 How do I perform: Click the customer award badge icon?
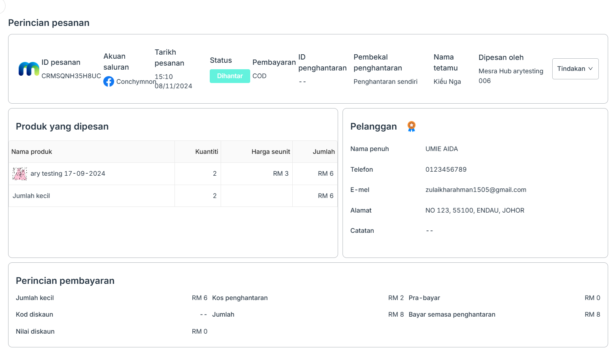[x=411, y=126]
